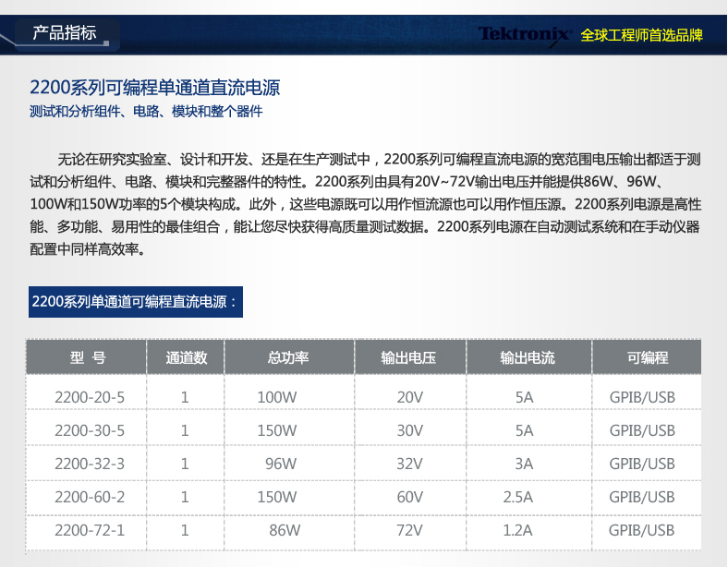Viewport: 728px width, 567px height.
Task: Select model 2200-72-1 in the table
Action: [89, 530]
